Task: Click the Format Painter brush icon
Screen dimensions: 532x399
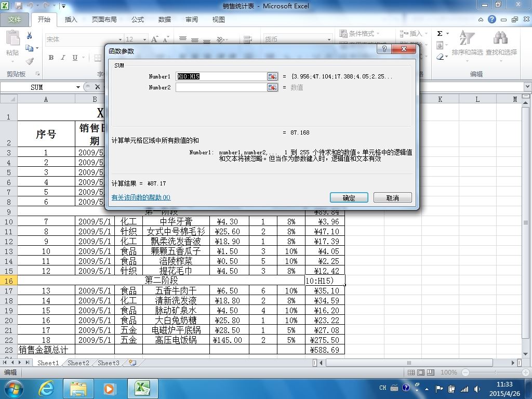Action: tap(30, 61)
